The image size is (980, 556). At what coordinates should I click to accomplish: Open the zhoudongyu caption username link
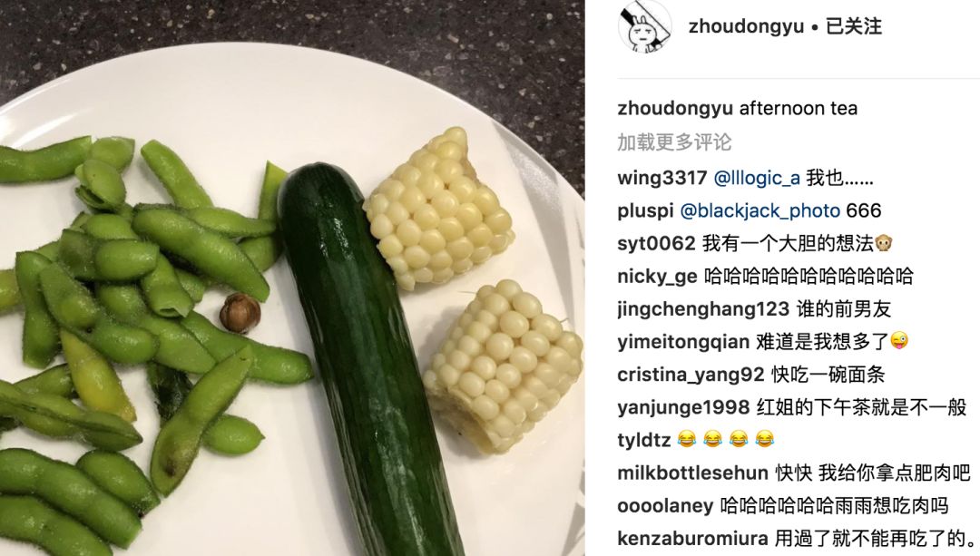tap(674, 109)
